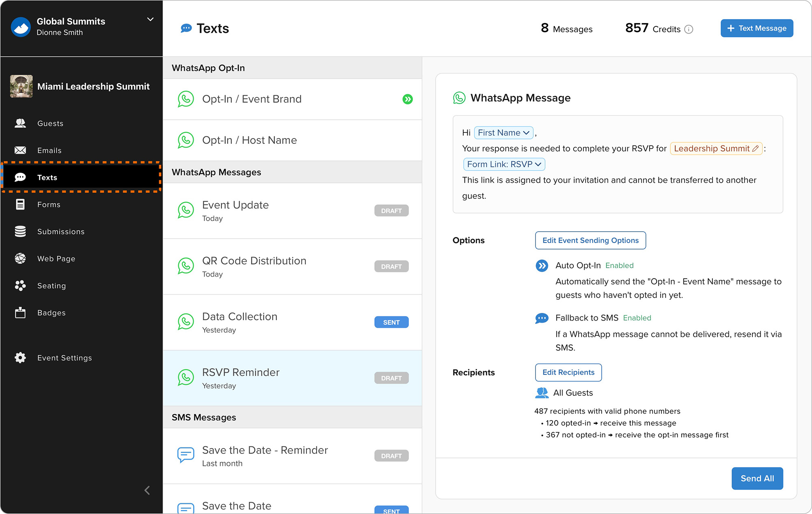Click the WhatsApp Opt-In section header
This screenshot has width=812, height=514.
tap(292, 68)
